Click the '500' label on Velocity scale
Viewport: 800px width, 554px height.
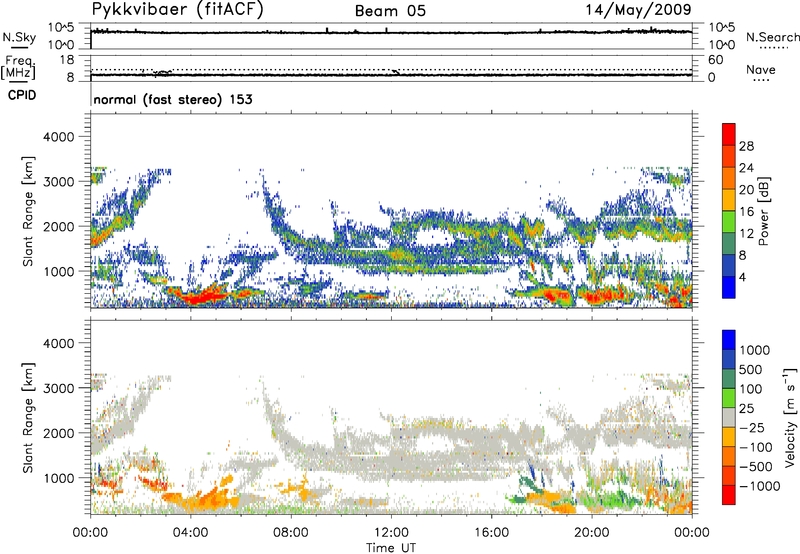click(x=751, y=370)
